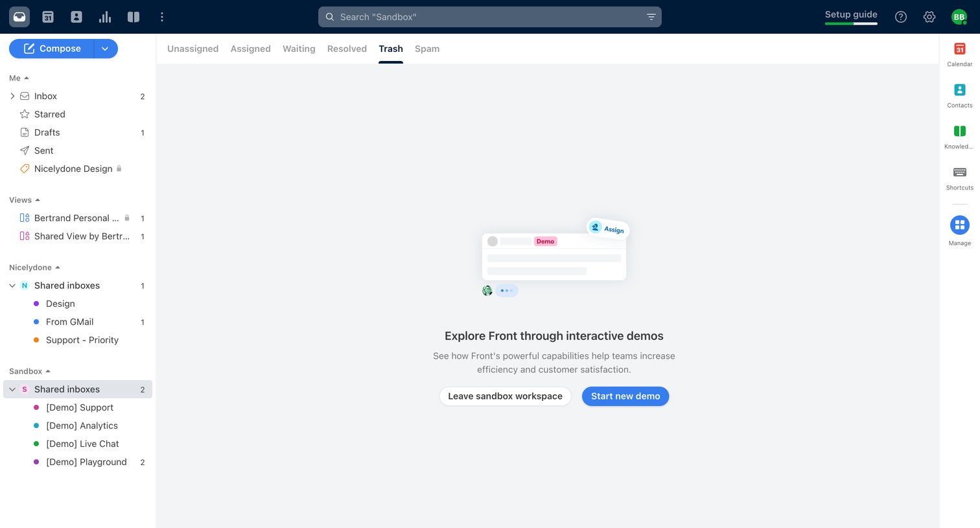Image resolution: width=980 pixels, height=528 pixels.
Task: Click the Sent paper plane icon
Action: (25, 150)
